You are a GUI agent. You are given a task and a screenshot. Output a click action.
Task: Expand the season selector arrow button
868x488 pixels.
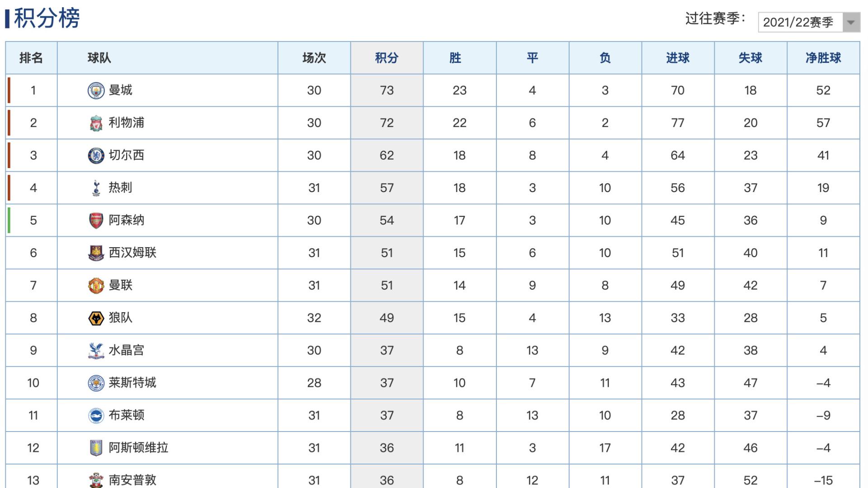(851, 22)
